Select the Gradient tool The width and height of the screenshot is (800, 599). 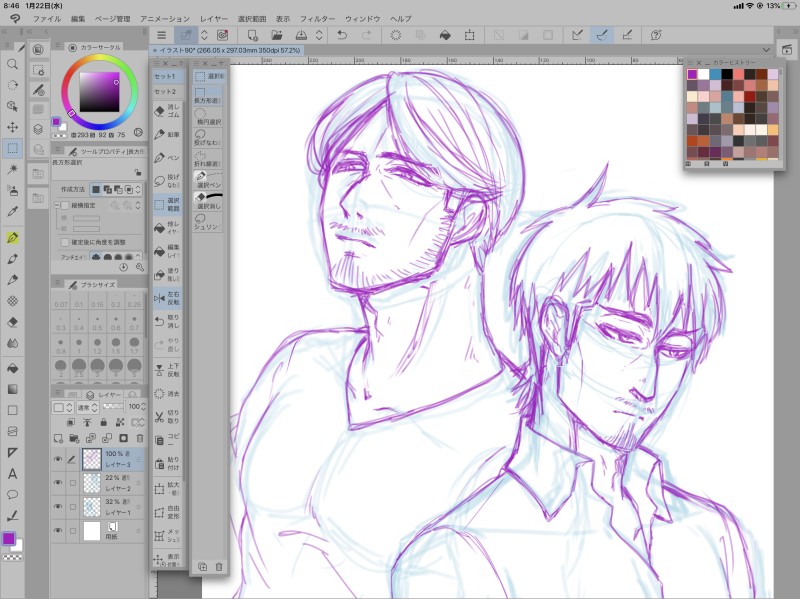[x=13, y=389]
